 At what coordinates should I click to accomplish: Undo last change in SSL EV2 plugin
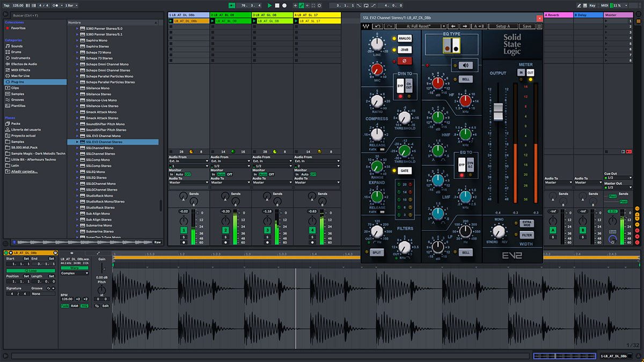pyautogui.click(x=377, y=26)
